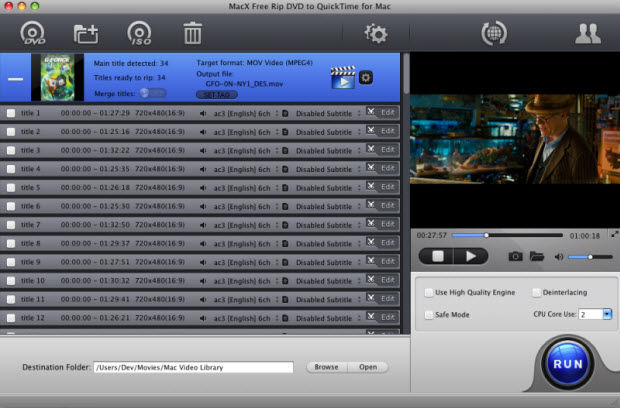
Task: Mute preview using the speaker icon
Action: click(559, 257)
